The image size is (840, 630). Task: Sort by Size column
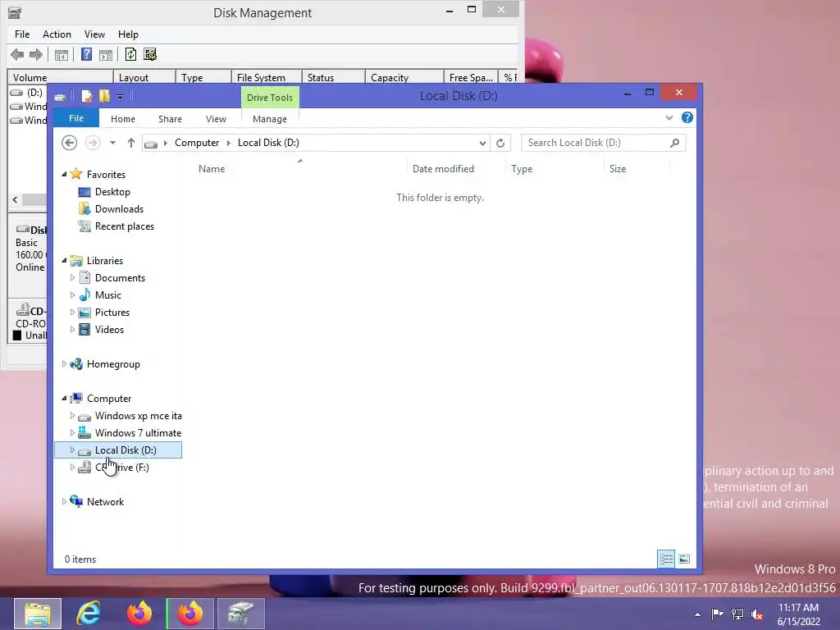pyautogui.click(x=618, y=169)
